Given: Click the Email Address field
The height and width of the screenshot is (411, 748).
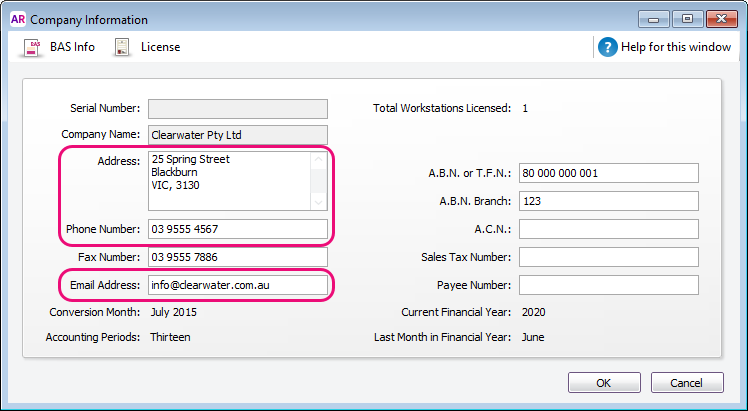Looking at the screenshot, I should click(x=238, y=285).
